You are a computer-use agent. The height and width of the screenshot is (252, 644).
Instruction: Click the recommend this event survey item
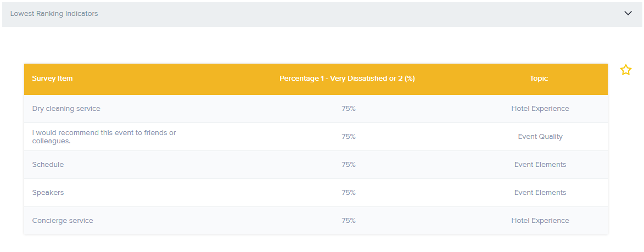(104, 137)
